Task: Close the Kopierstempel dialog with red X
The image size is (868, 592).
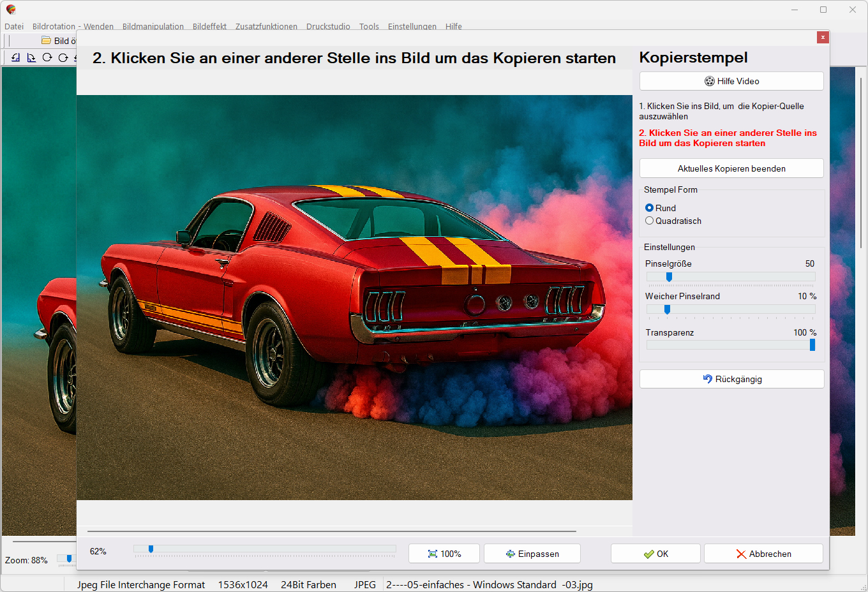Action: [x=823, y=38]
